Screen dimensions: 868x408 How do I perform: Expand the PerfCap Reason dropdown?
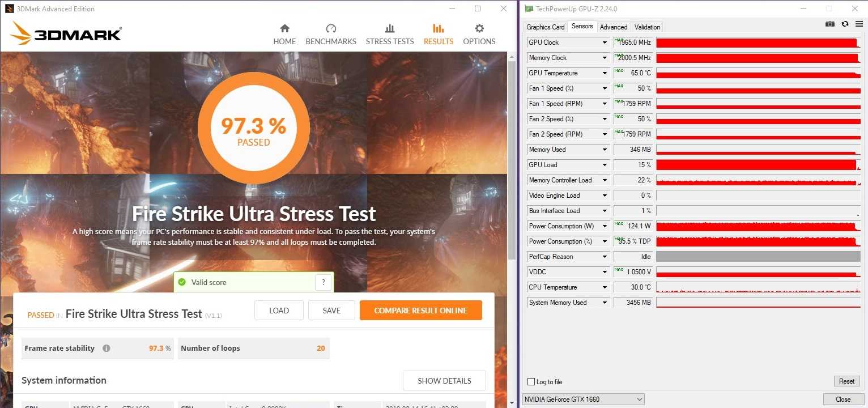click(605, 257)
